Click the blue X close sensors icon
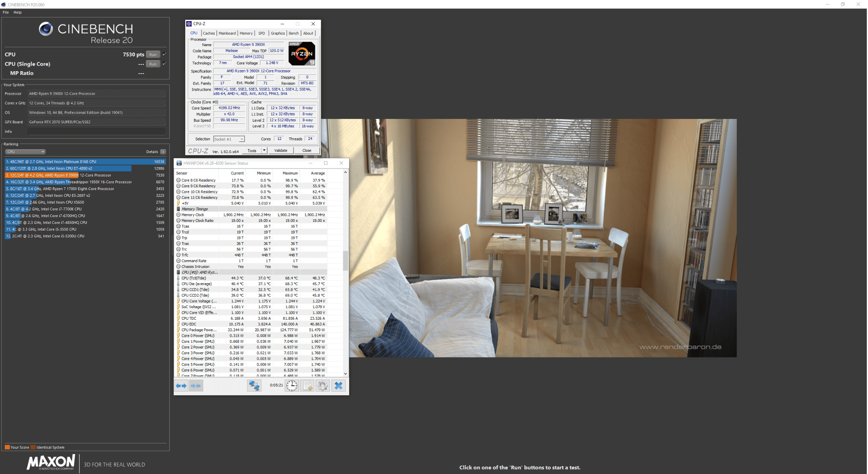Image resolution: width=868 pixels, height=474 pixels. (x=338, y=386)
